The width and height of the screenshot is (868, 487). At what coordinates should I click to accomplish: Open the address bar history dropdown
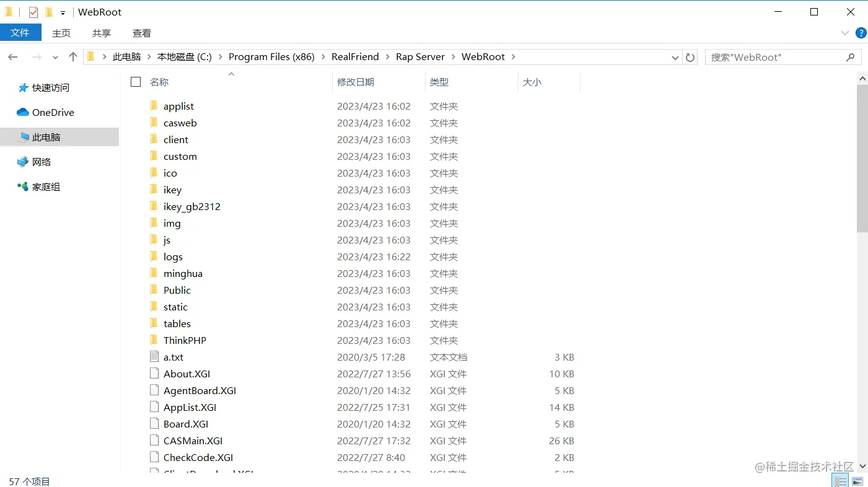point(675,58)
